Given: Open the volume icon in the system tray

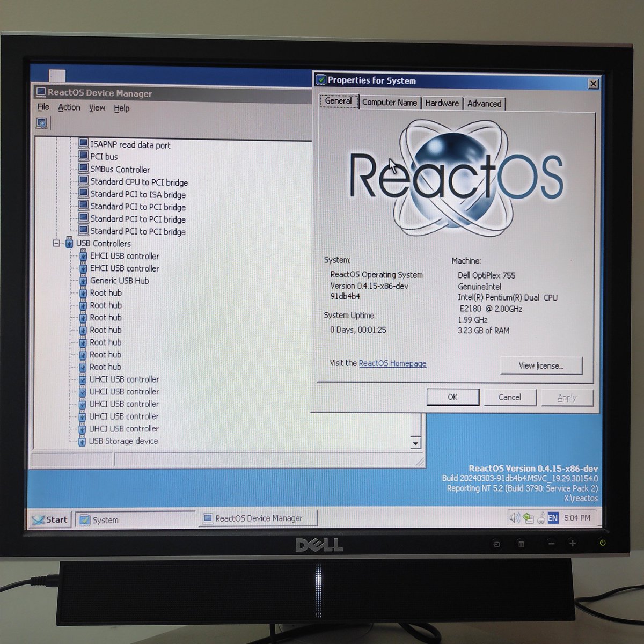Looking at the screenshot, I should 514,517.
